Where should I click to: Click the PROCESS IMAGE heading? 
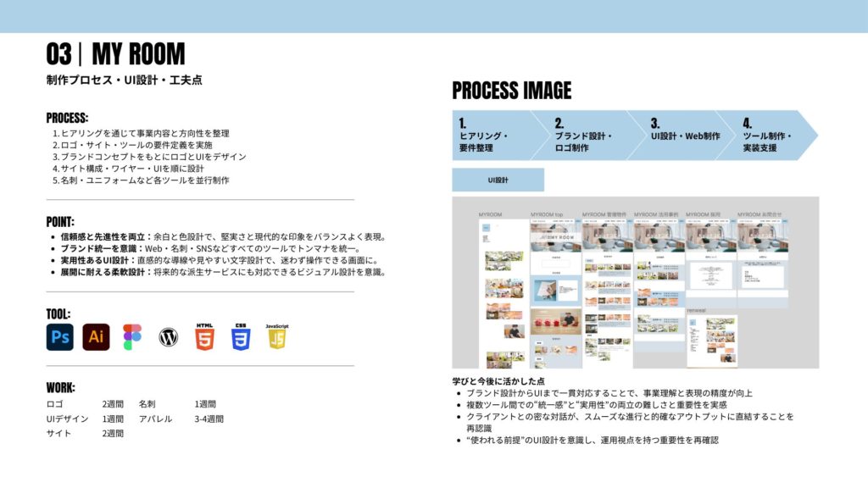pos(511,91)
